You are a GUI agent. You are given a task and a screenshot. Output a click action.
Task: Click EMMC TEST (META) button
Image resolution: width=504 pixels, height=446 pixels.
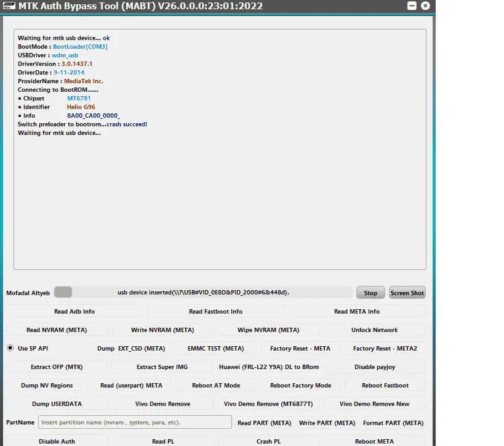tap(215, 348)
